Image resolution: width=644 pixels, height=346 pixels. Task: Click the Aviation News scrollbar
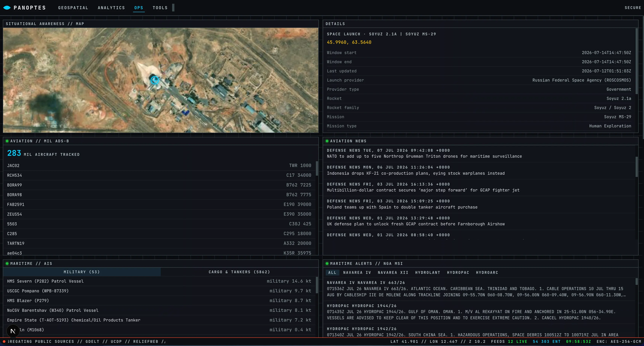pos(637,167)
